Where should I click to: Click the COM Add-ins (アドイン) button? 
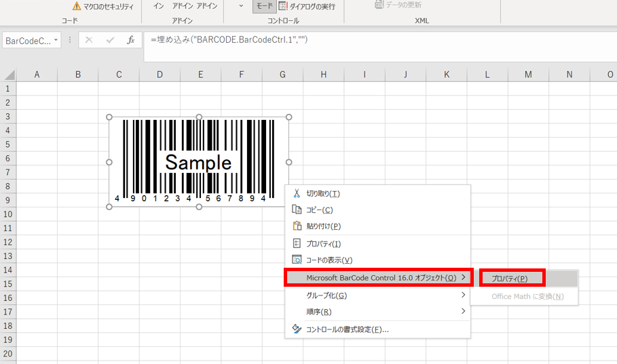[206, 6]
